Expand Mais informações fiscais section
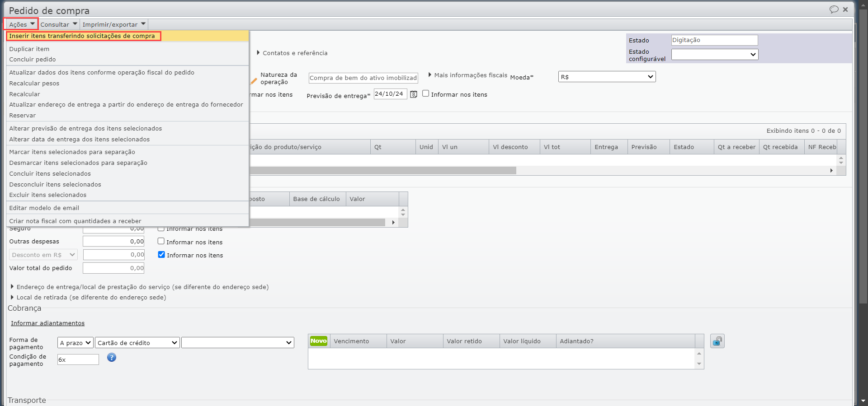868x406 pixels. pos(467,75)
